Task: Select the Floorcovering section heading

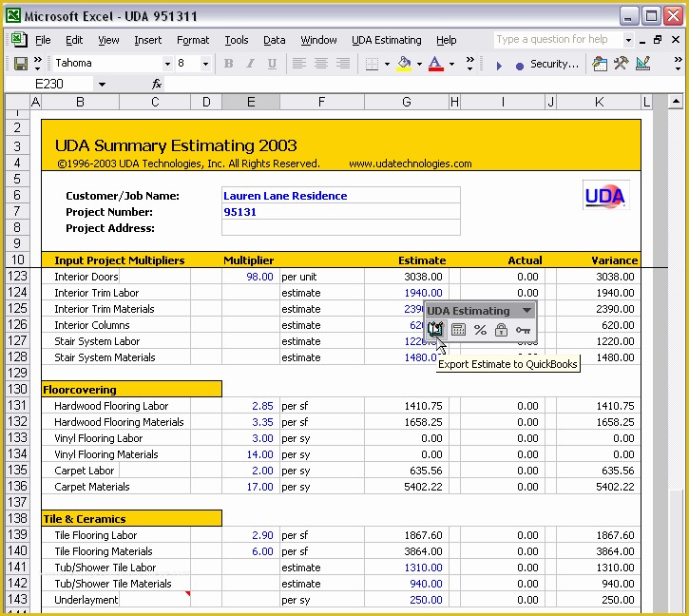Action: [x=131, y=389]
